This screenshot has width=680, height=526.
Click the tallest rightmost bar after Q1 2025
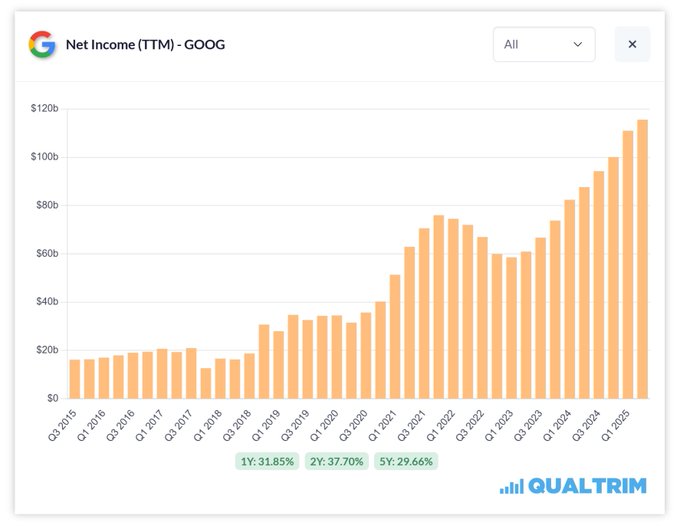[x=642, y=259]
